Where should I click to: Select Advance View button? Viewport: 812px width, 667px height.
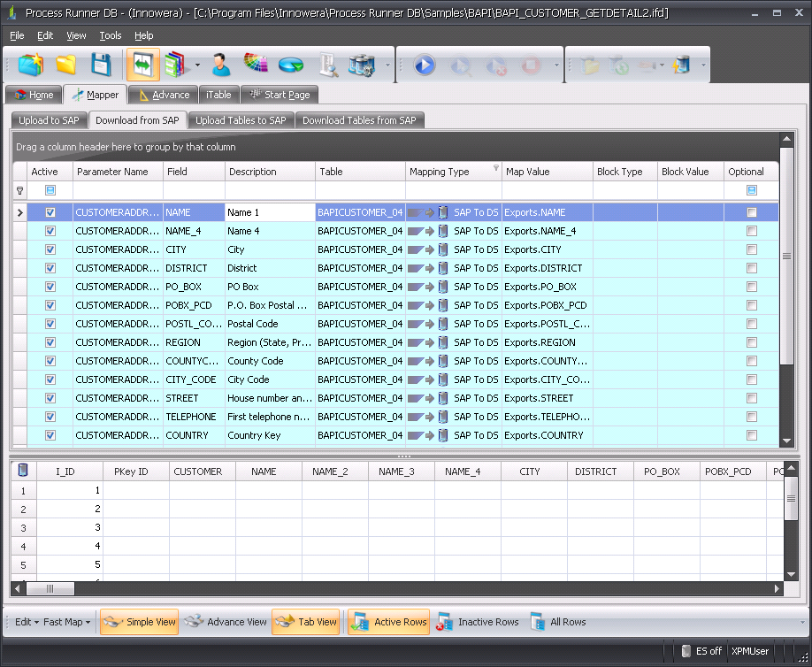click(226, 622)
